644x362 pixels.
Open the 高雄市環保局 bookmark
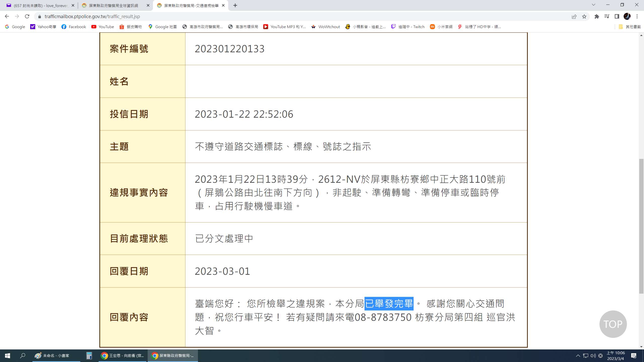click(243, 27)
